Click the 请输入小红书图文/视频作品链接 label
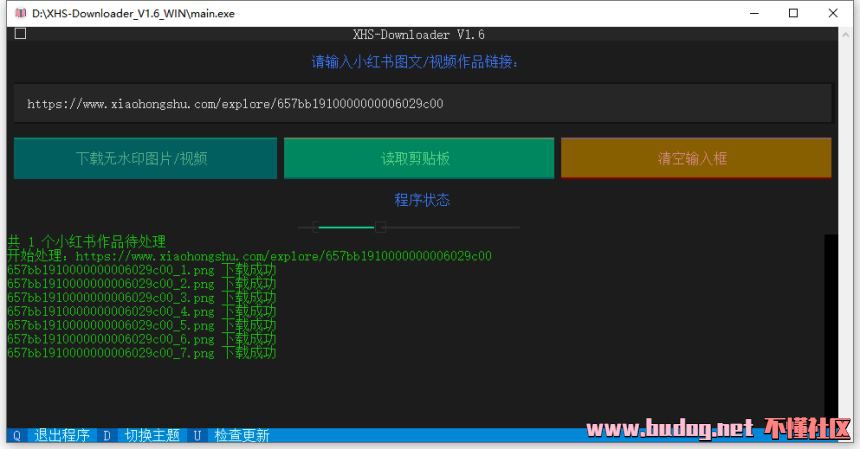This screenshot has width=860, height=449. [x=415, y=62]
